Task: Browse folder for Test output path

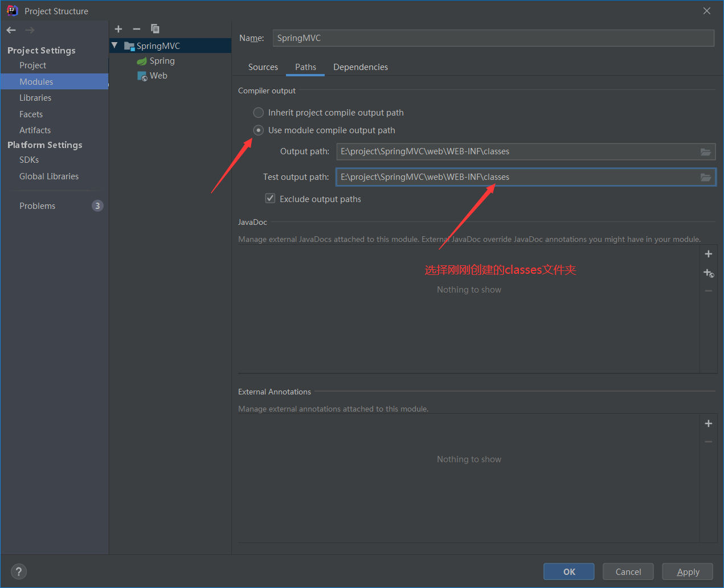Action: [x=705, y=178]
